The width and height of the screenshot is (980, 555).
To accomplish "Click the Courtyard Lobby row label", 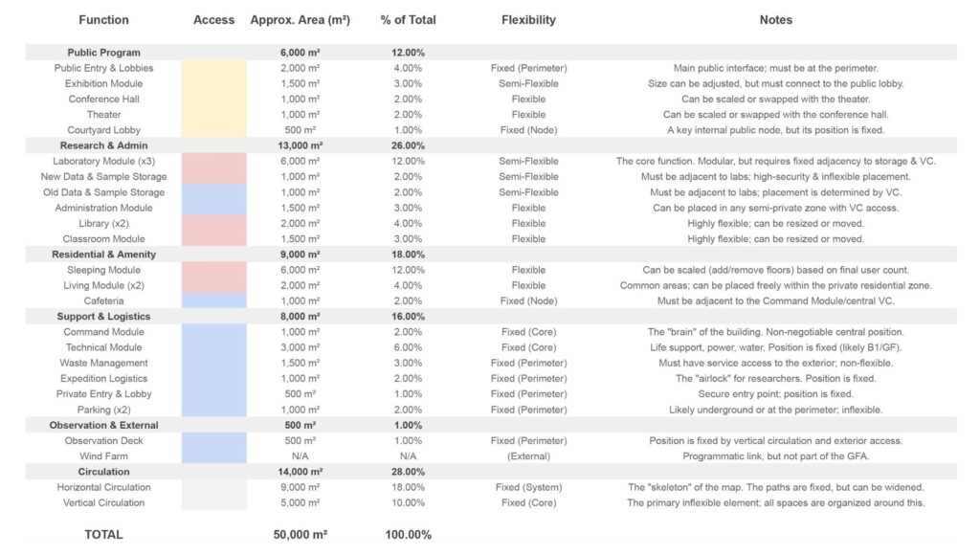I will click(x=103, y=130).
